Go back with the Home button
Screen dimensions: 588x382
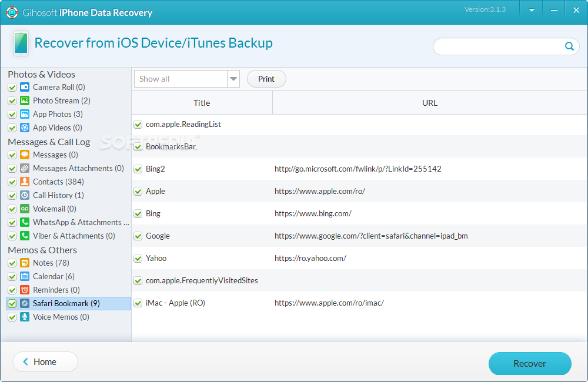pyautogui.click(x=45, y=362)
